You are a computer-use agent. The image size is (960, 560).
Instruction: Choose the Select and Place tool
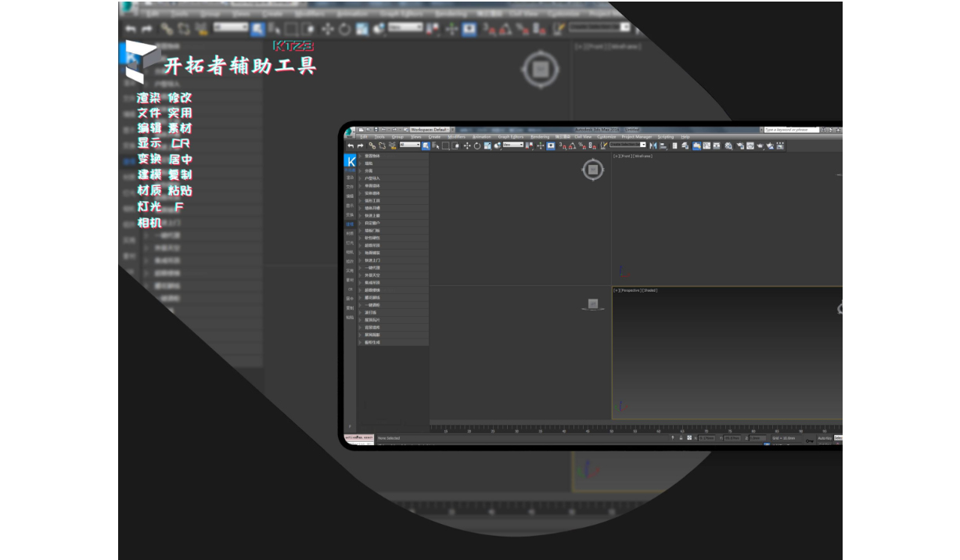click(x=498, y=145)
